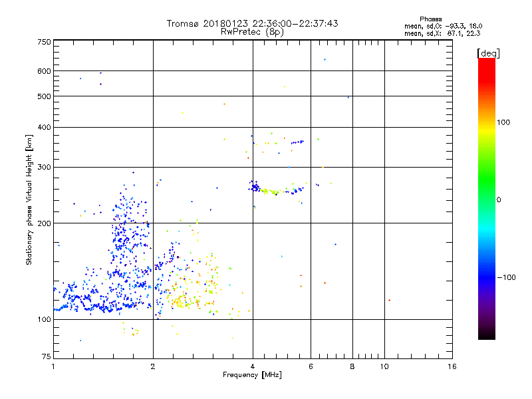
Task: Click the y-axis tick label "400"
Action: (x=44, y=127)
